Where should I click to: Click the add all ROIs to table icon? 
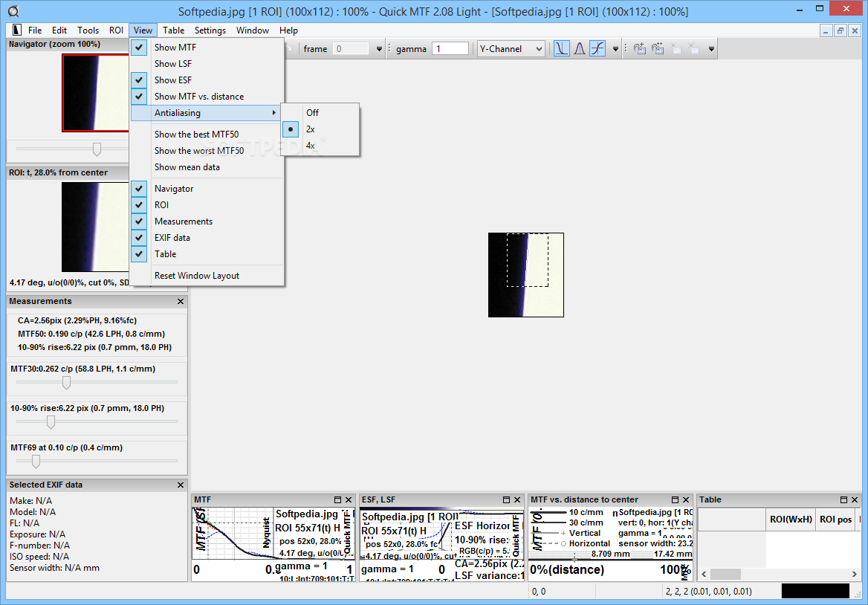pyautogui.click(x=658, y=49)
